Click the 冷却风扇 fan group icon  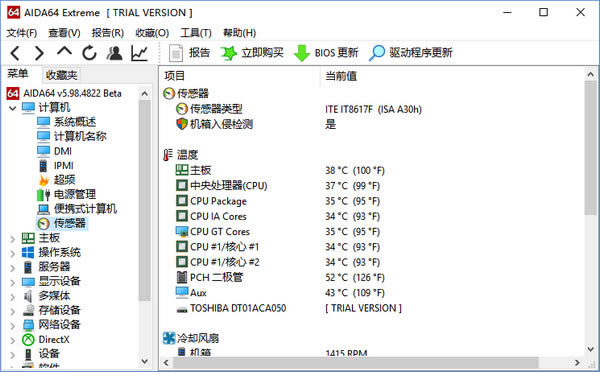click(x=169, y=338)
